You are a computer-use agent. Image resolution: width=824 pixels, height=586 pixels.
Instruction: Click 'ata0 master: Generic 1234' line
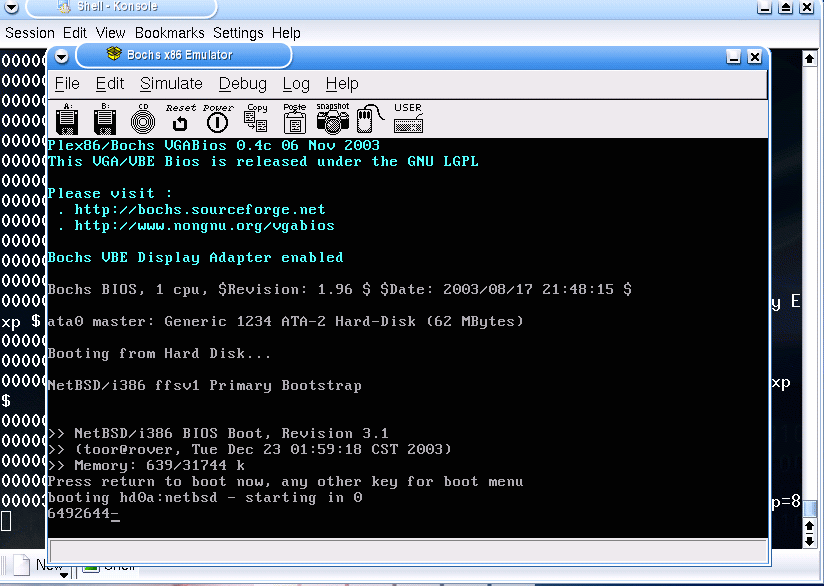[x=286, y=321]
